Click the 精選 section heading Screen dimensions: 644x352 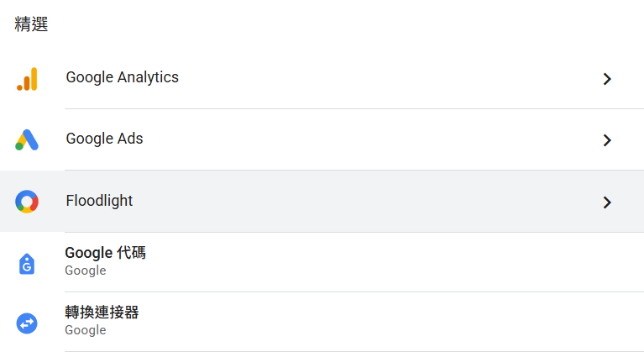(31, 24)
